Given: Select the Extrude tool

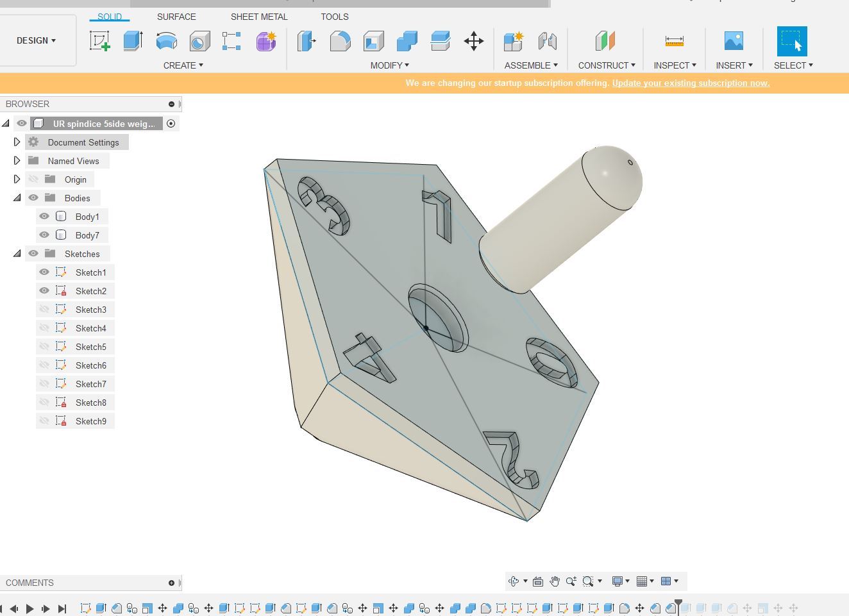Looking at the screenshot, I should pyautogui.click(x=133, y=41).
